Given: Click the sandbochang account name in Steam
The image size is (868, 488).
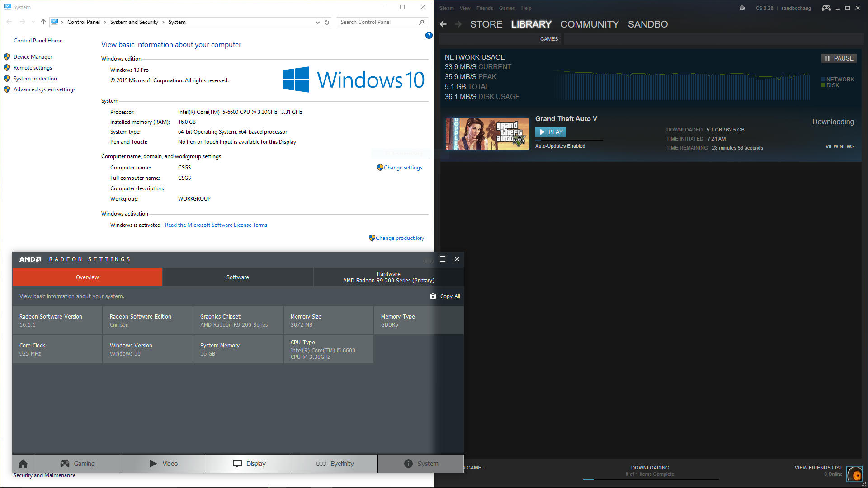Looking at the screenshot, I should tap(796, 8).
